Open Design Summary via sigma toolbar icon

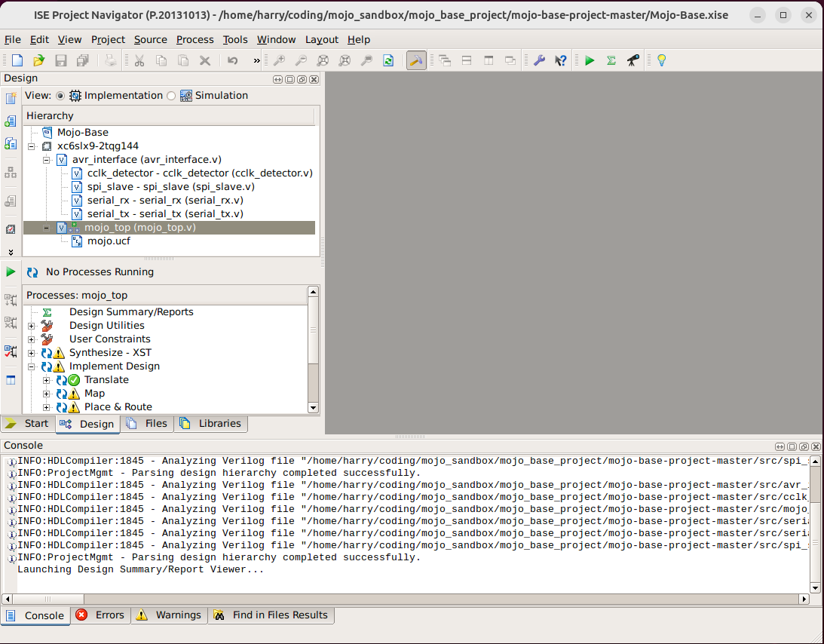611,60
